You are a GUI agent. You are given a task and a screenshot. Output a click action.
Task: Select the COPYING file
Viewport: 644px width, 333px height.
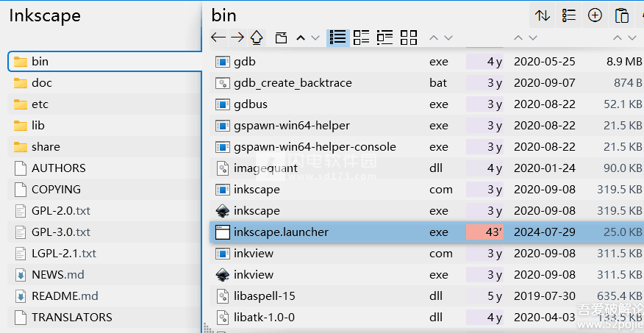click(104, 190)
